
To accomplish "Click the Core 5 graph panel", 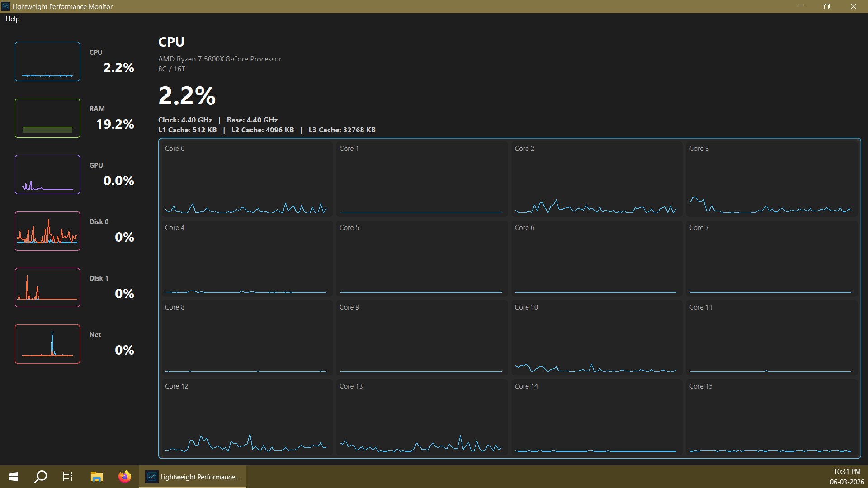I will (x=421, y=258).
